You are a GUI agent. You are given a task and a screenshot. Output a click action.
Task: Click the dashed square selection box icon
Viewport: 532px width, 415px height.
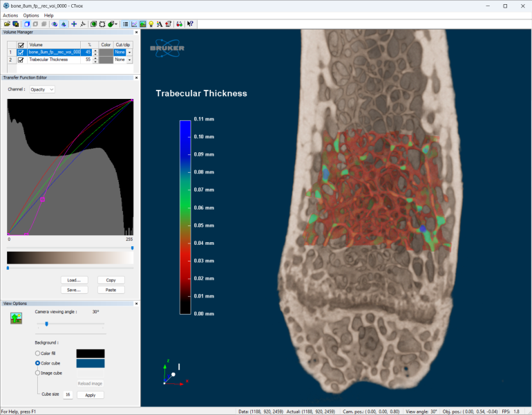(102, 24)
